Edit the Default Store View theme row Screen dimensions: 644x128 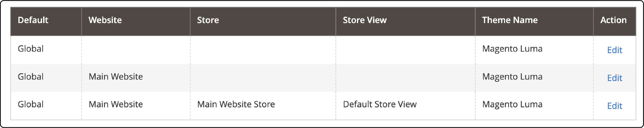(x=615, y=106)
